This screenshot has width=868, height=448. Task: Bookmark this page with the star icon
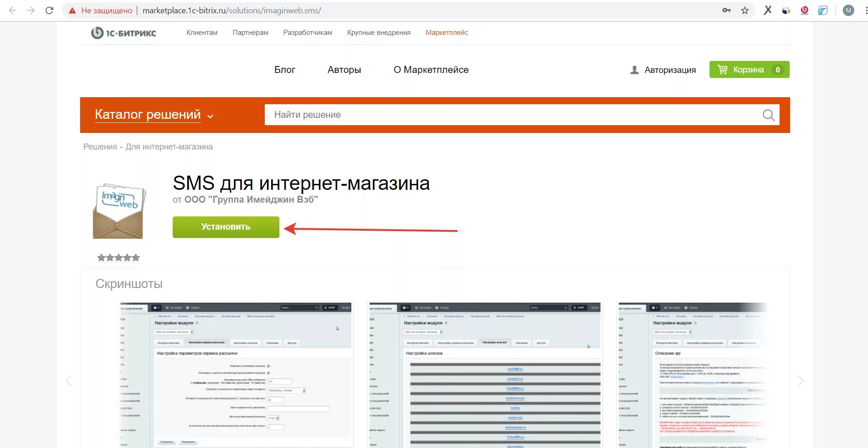coord(745,10)
